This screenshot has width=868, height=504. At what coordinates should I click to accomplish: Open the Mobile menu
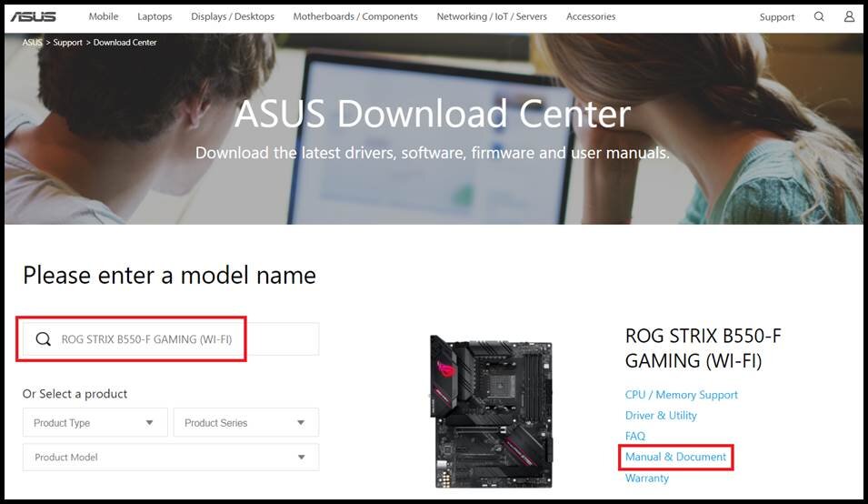[x=104, y=16]
